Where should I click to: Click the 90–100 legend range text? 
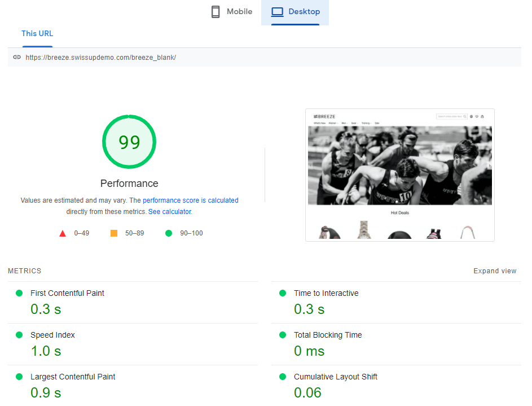coord(191,233)
